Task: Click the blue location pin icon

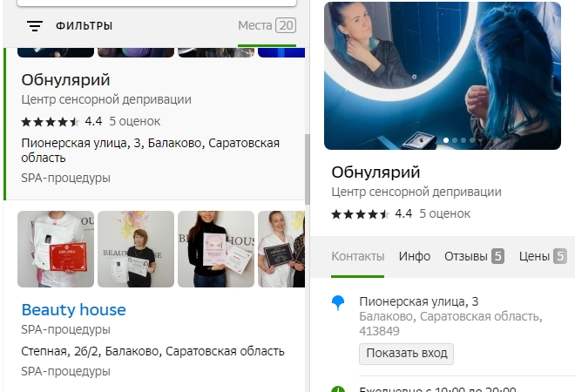Action: coord(338,303)
